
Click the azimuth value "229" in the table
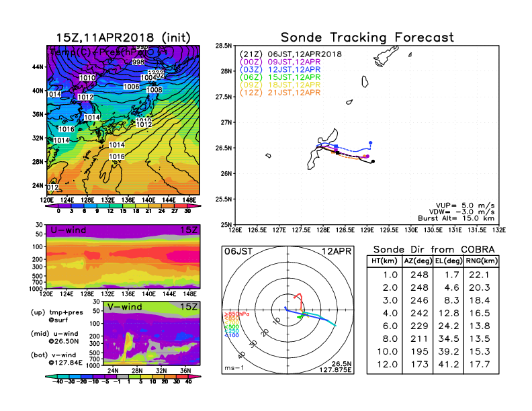coord(419,326)
